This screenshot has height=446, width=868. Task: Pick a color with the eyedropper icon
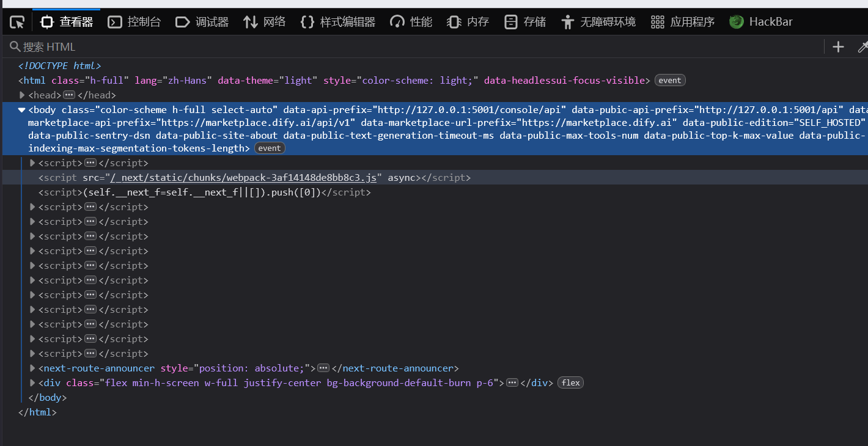tap(862, 47)
